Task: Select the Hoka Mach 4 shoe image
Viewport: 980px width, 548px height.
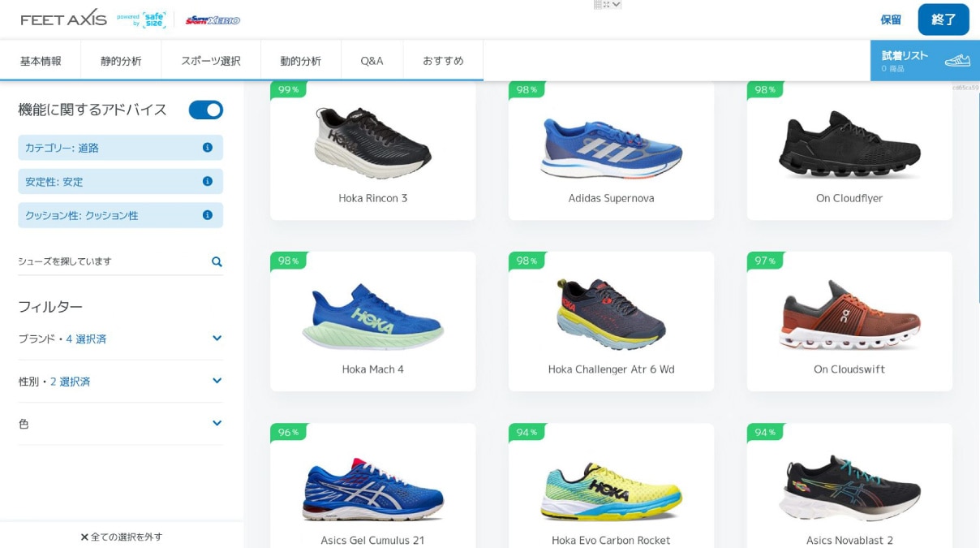Action: click(x=373, y=317)
